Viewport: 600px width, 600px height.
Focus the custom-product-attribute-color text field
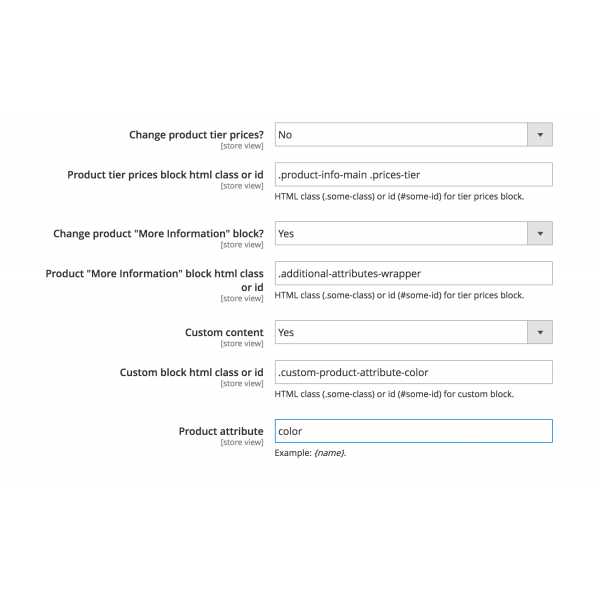pyautogui.click(x=414, y=372)
